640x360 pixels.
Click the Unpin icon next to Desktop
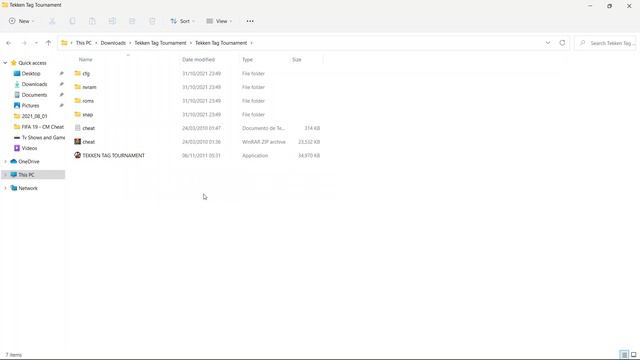tap(62, 73)
